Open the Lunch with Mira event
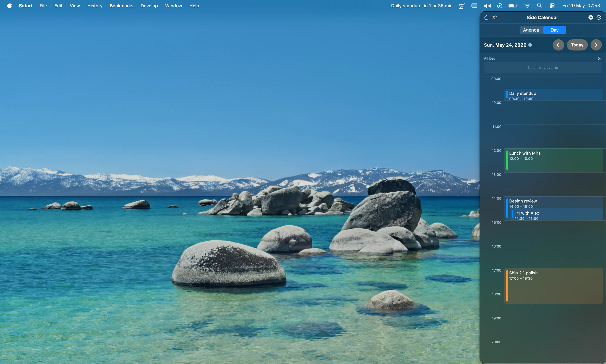Viewport: 606px width, 364px height. (x=554, y=160)
